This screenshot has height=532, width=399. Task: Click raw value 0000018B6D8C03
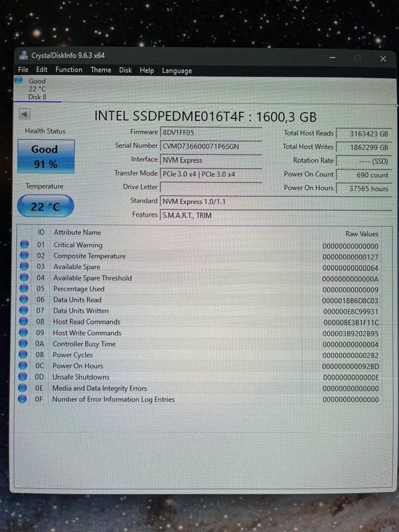click(x=350, y=301)
